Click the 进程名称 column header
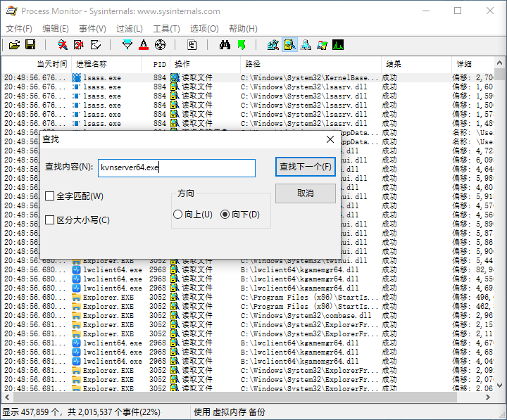This screenshot has width=507, height=420. click(107, 64)
